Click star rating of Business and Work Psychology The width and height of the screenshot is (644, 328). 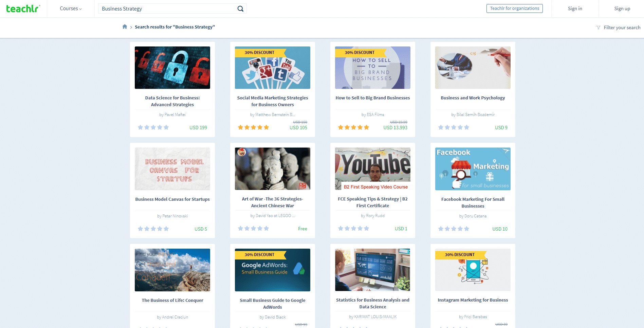coord(454,128)
